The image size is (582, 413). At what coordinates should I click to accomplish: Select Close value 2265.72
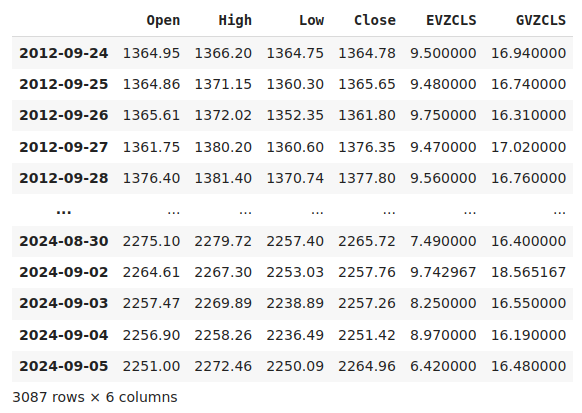tap(367, 242)
